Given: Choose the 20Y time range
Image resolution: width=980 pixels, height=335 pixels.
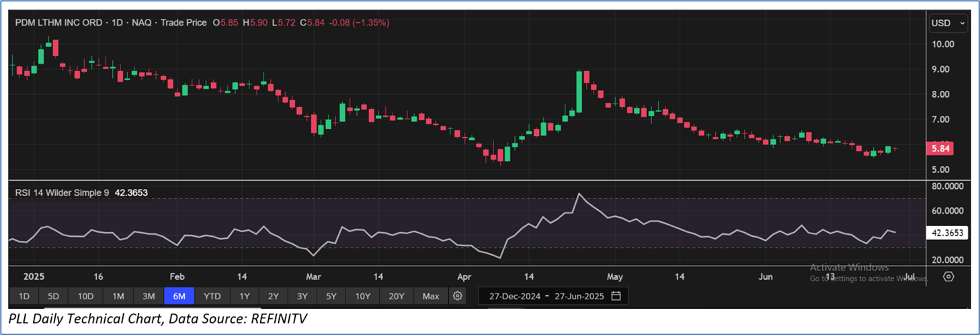Looking at the screenshot, I should (396, 296).
